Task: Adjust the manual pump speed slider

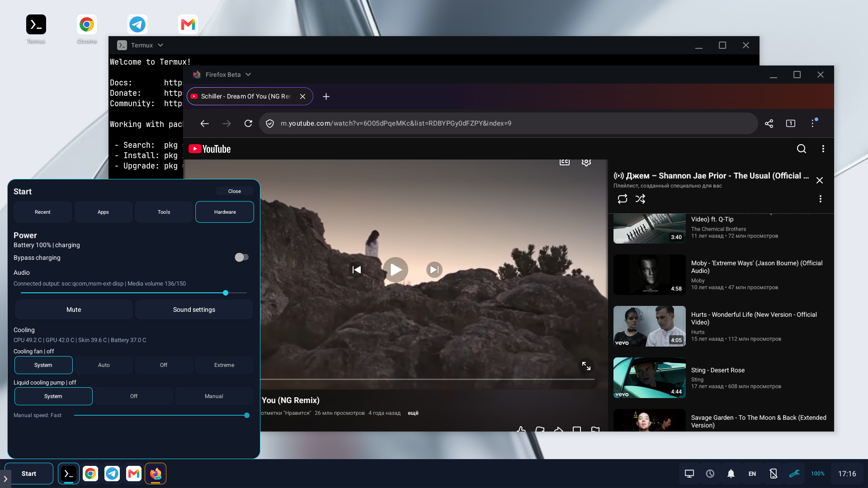Action: (x=160, y=415)
